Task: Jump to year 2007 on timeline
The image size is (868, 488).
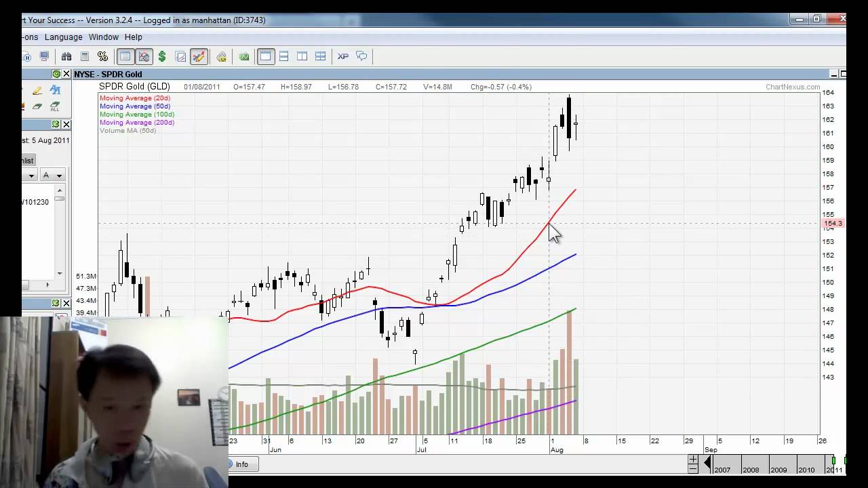Action: pyautogui.click(x=722, y=470)
